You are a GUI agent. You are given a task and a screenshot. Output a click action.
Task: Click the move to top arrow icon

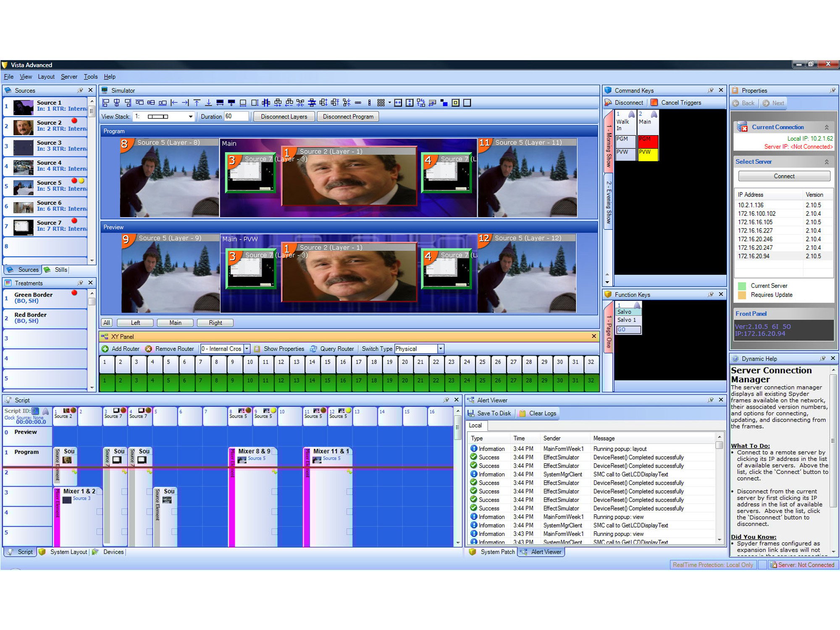click(x=197, y=103)
